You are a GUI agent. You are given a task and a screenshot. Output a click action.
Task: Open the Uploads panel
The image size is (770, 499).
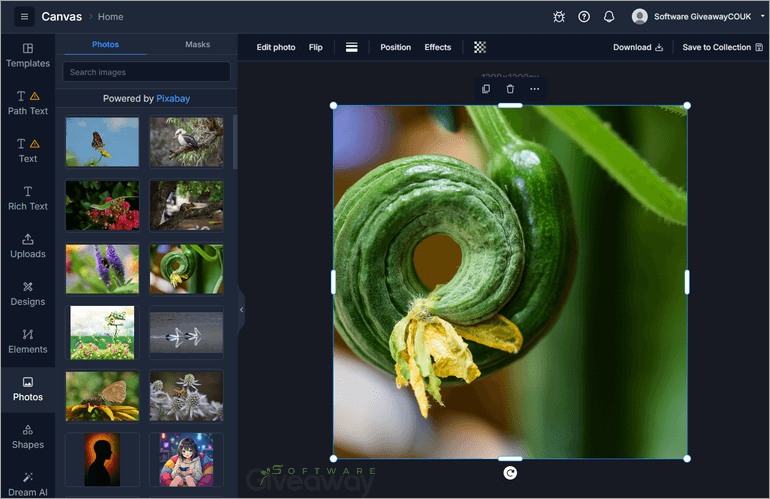28,246
